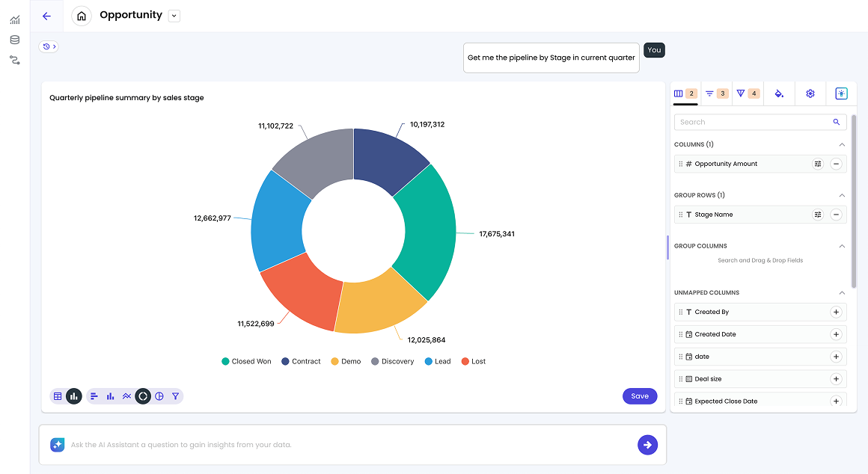The image size is (868, 474).
Task: Open the Opportunity object dropdown
Action: tap(174, 15)
